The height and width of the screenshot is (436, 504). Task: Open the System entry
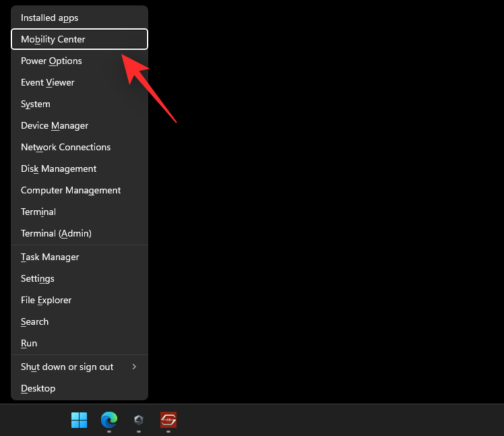click(35, 104)
